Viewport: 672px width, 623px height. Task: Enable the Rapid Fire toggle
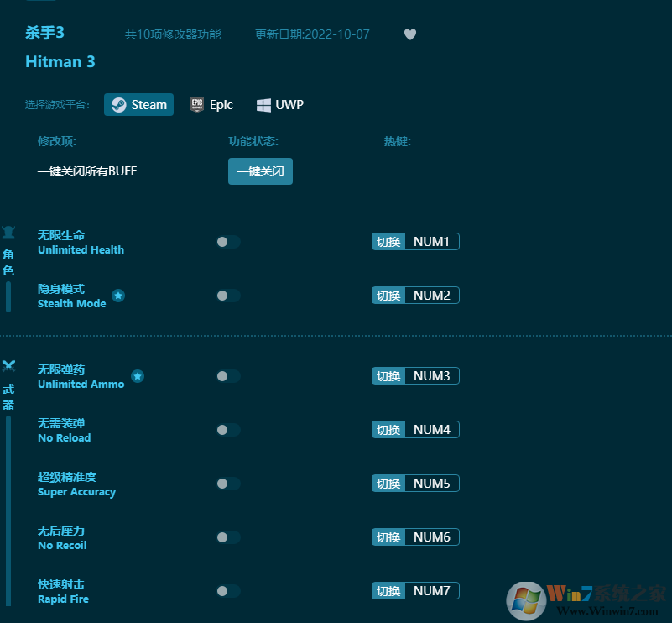[x=228, y=591]
